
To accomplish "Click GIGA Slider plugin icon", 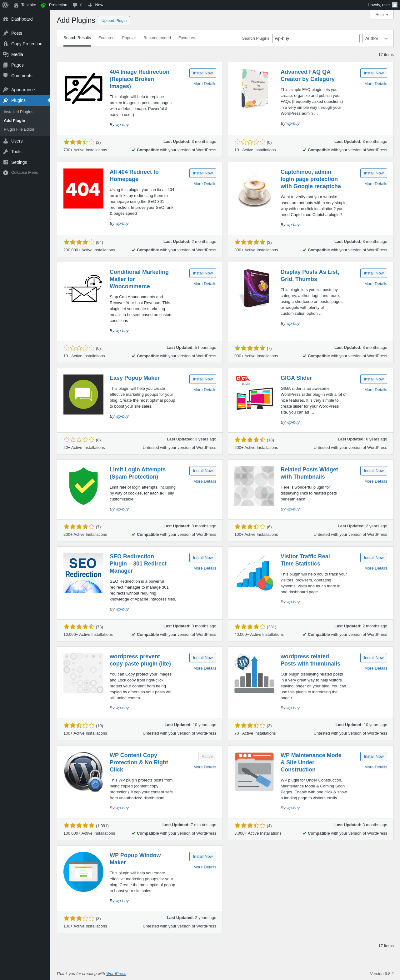I will click(x=254, y=395).
